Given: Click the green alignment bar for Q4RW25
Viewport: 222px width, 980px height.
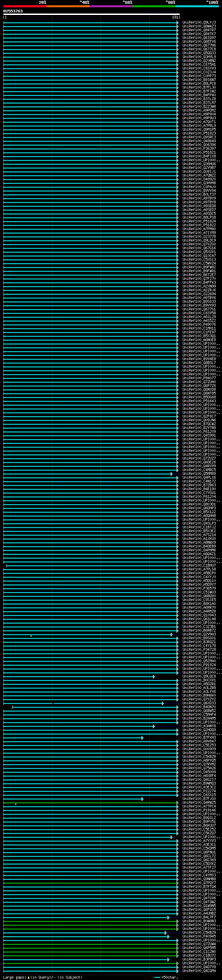Looking at the screenshot, I should (x=90, y=803).
